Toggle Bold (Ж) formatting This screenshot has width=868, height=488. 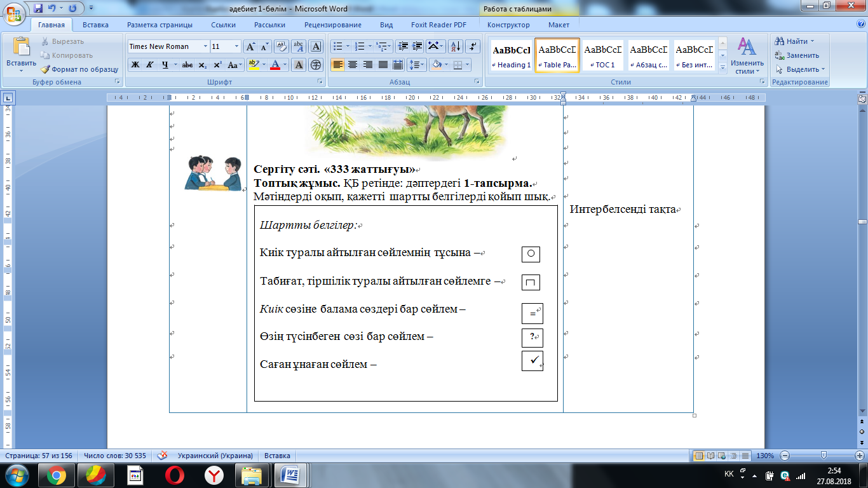coord(135,65)
